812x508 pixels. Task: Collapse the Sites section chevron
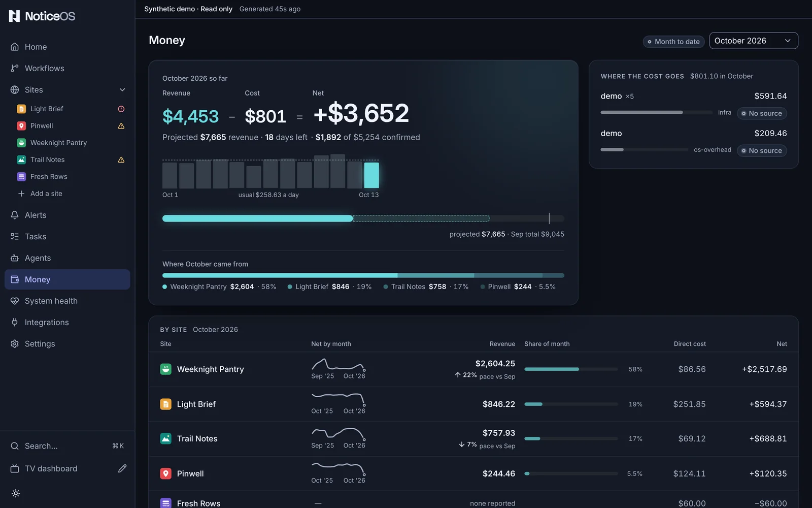122,90
